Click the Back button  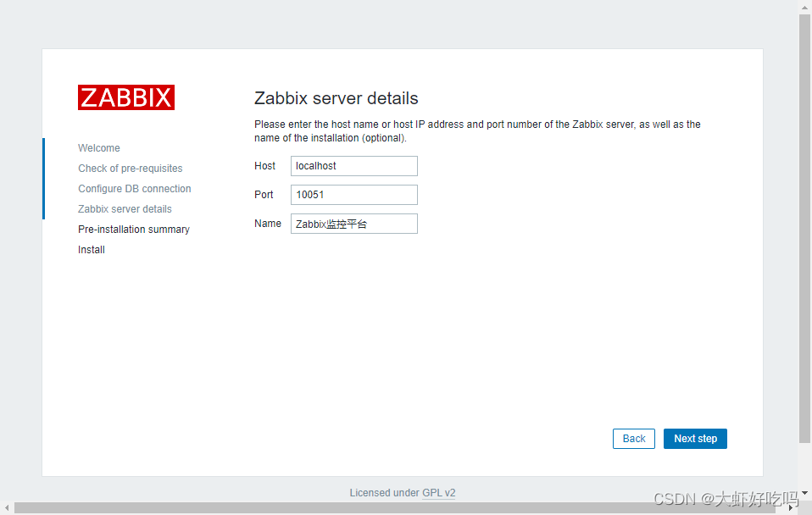[633, 439]
